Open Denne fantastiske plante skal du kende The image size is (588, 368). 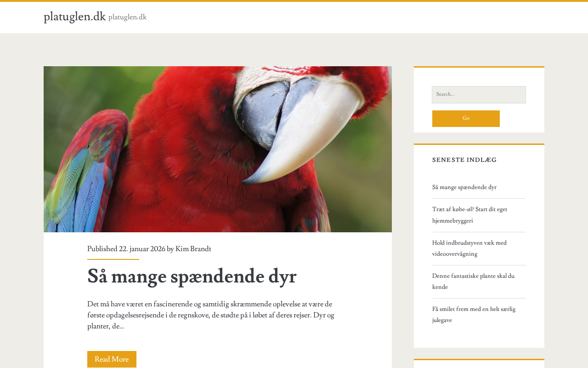click(473, 282)
